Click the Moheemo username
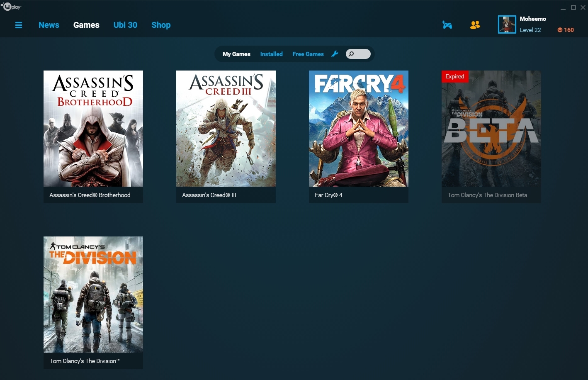The width and height of the screenshot is (588, 380). [533, 19]
